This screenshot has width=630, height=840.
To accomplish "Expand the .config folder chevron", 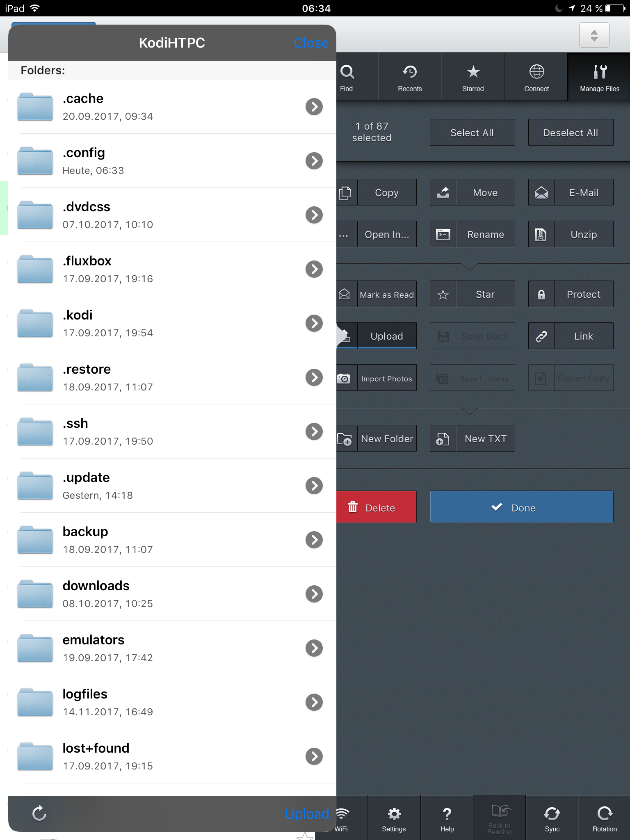I will point(314,161).
